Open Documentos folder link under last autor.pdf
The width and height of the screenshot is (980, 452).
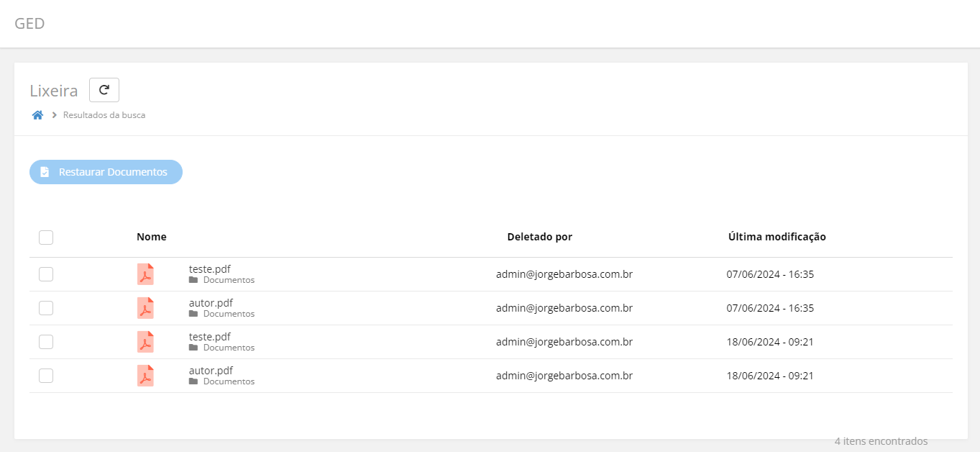229,381
